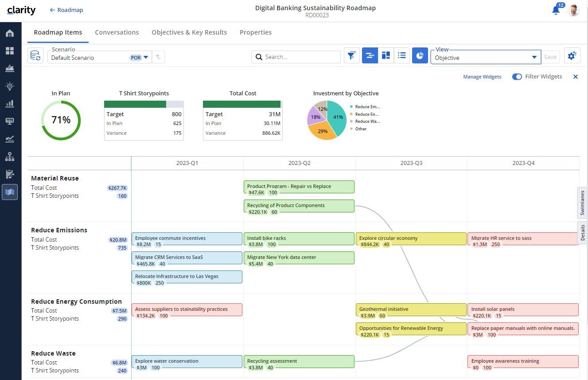The height and width of the screenshot is (380, 588).
Task: Go back via the Roadmap link
Action: click(66, 10)
